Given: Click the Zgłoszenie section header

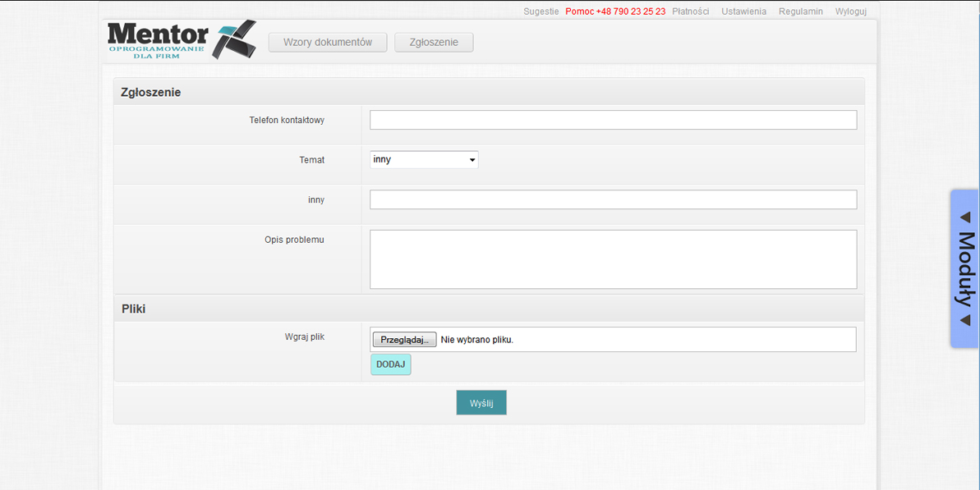Looking at the screenshot, I should pyautogui.click(x=151, y=92).
